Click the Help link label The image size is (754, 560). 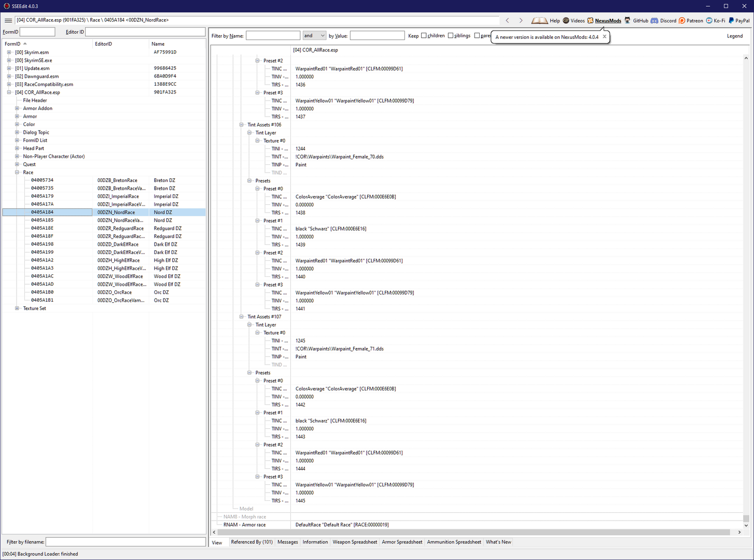[x=555, y=21]
